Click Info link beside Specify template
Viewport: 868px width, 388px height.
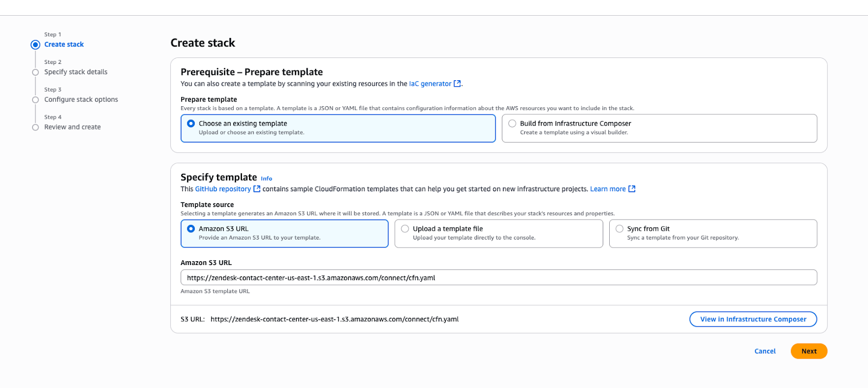pos(266,179)
